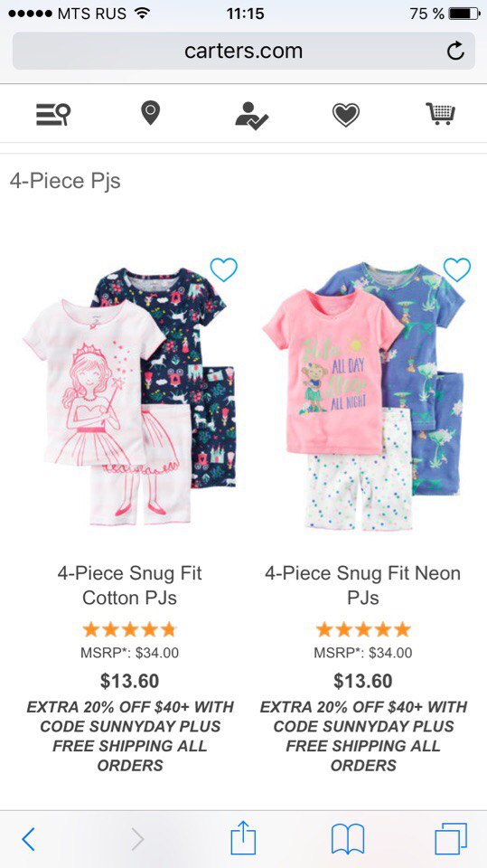
Task: Go back to previous page
Action: click(x=28, y=839)
